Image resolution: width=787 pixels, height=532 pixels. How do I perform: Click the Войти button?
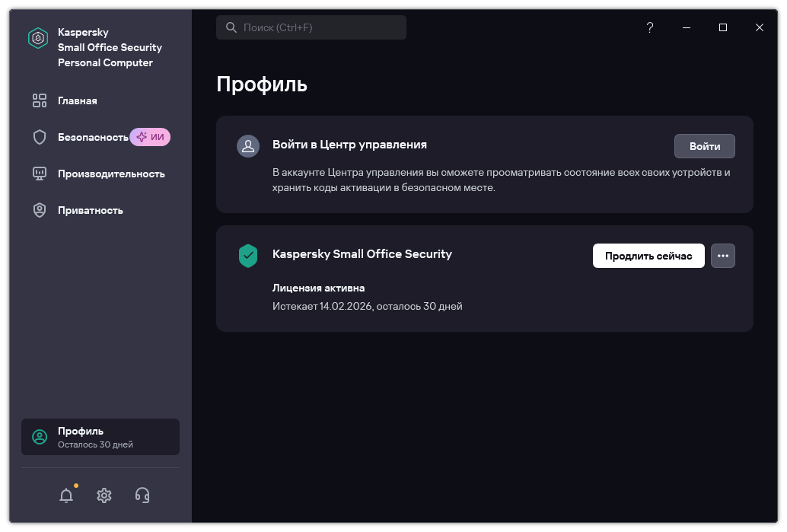coord(705,146)
